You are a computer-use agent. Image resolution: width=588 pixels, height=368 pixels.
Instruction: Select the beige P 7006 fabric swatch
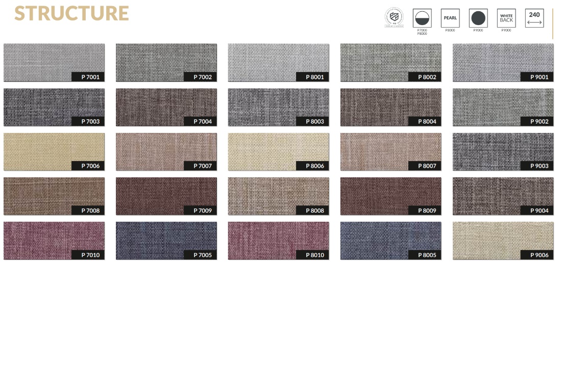point(54,151)
